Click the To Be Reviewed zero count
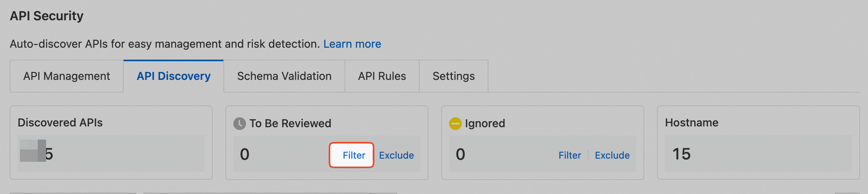This screenshot has height=194, width=868. [244, 154]
